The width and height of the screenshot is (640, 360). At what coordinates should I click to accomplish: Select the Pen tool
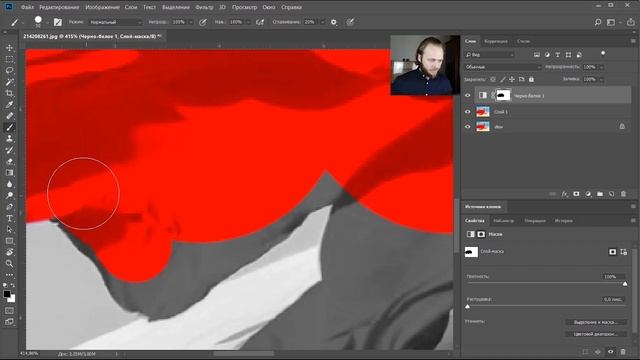tap(9, 207)
